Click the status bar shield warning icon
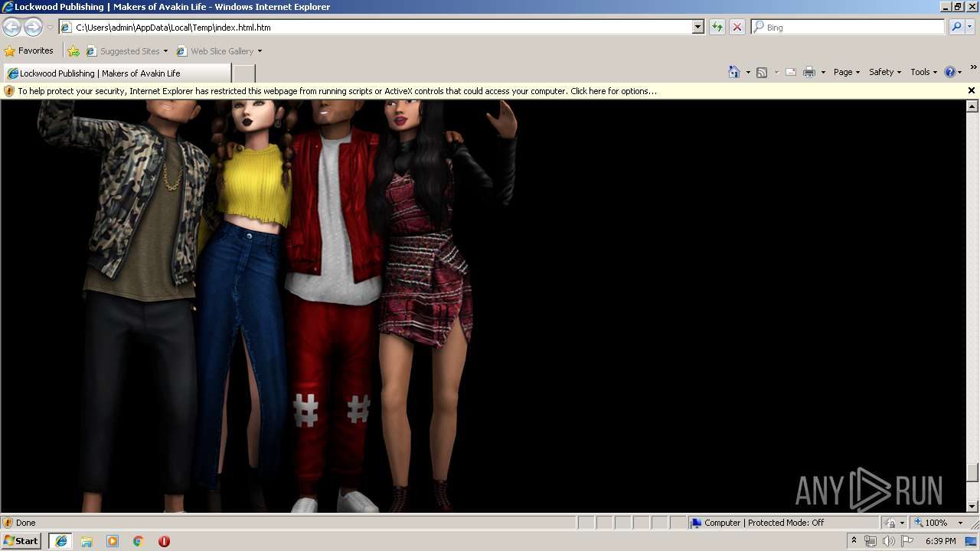 8,523
